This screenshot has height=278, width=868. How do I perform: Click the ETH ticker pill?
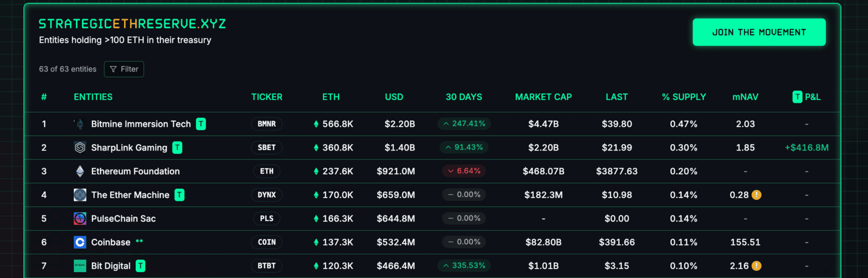pyautogui.click(x=267, y=171)
